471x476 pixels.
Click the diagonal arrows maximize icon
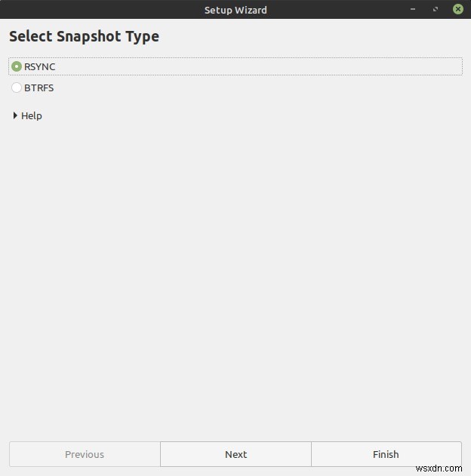click(x=436, y=9)
